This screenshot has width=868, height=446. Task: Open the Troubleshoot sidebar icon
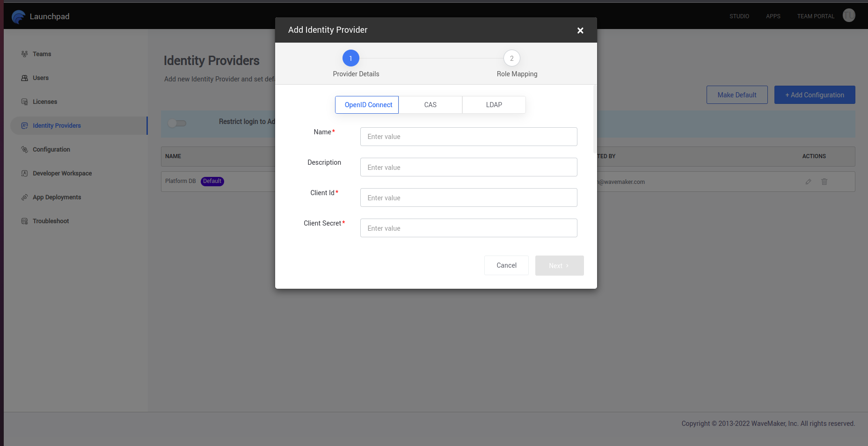click(24, 221)
